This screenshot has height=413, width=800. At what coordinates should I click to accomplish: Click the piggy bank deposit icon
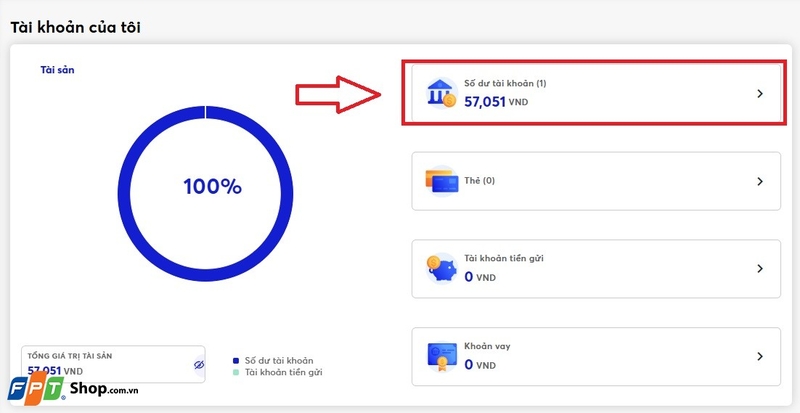point(441,269)
